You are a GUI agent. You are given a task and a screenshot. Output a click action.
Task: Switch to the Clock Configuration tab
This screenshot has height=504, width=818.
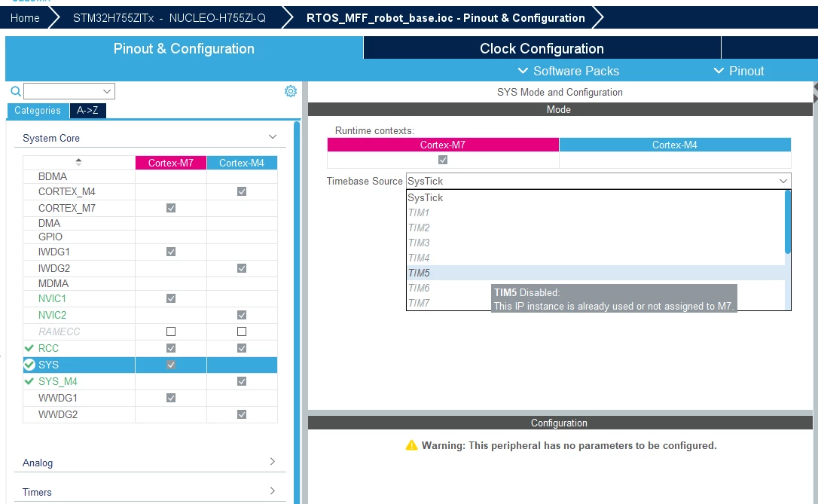(542, 48)
